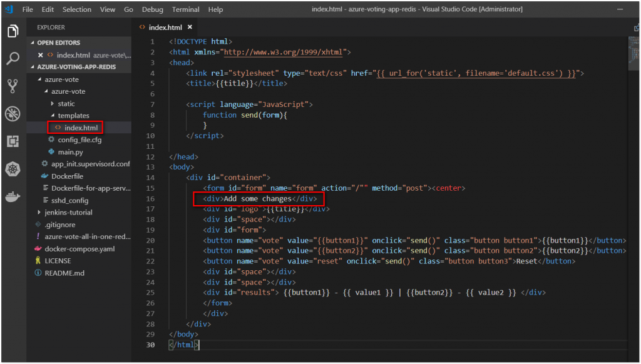Select index.html under templates folder
This screenshot has height=364, width=641.
click(x=81, y=128)
